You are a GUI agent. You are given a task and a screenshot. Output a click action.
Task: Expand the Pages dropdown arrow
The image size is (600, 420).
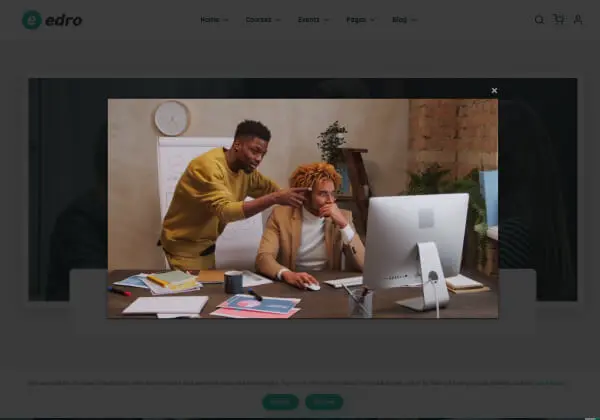(373, 20)
